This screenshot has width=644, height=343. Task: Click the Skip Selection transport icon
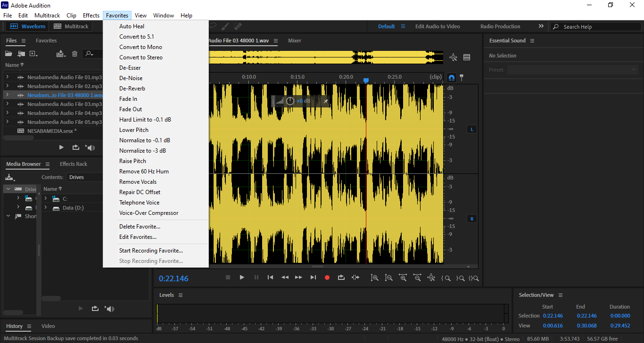point(355,278)
